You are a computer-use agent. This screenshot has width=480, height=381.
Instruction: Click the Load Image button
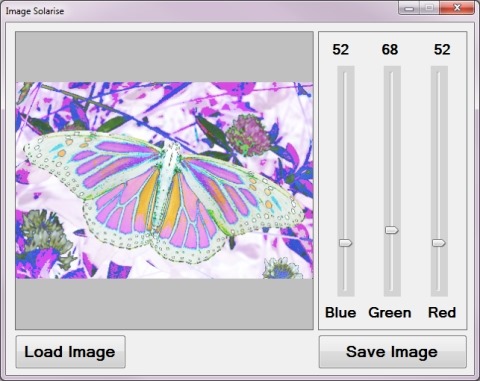click(70, 352)
